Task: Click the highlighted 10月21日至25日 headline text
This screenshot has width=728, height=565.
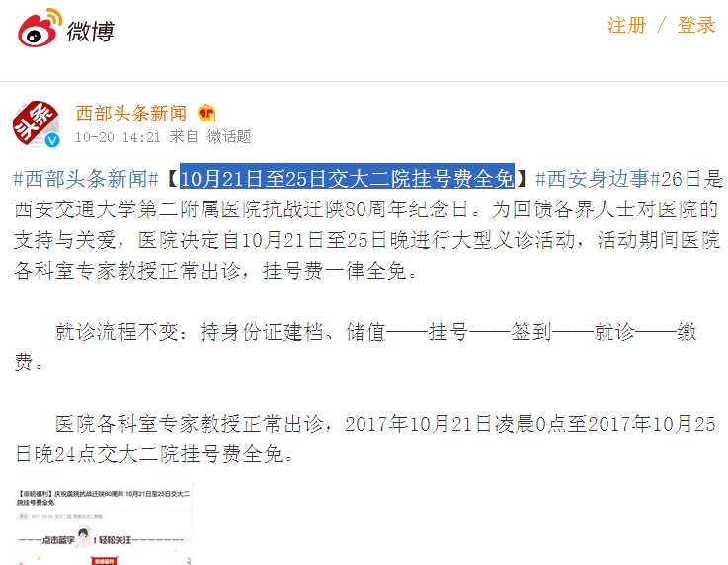Action: 347,178
